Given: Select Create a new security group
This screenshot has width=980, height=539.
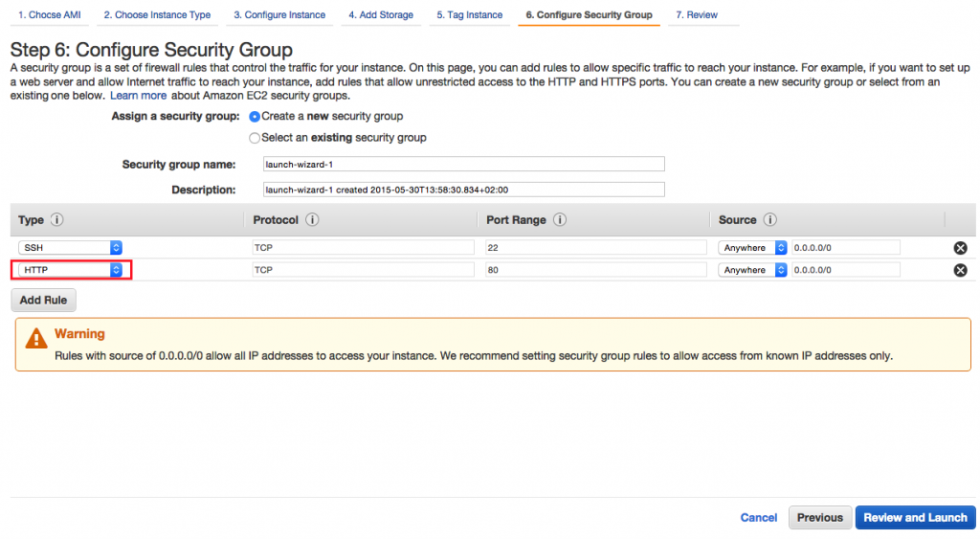Looking at the screenshot, I should pos(255,117).
